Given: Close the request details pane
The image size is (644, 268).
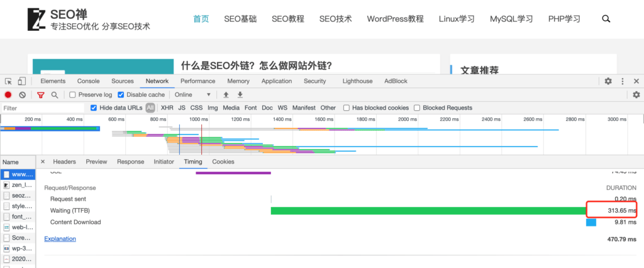Looking at the screenshot, I should [x=43, y=162].
